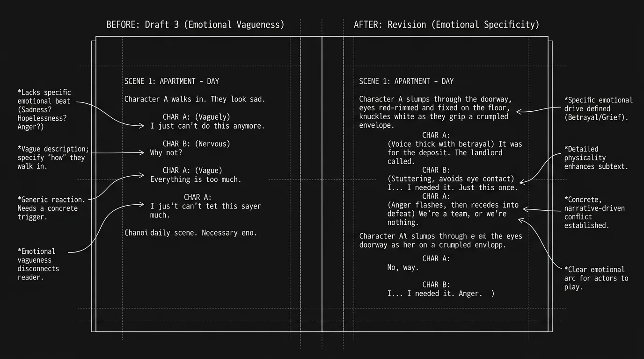Click the line 'CHAR A: (Vaguely)'

197,117
